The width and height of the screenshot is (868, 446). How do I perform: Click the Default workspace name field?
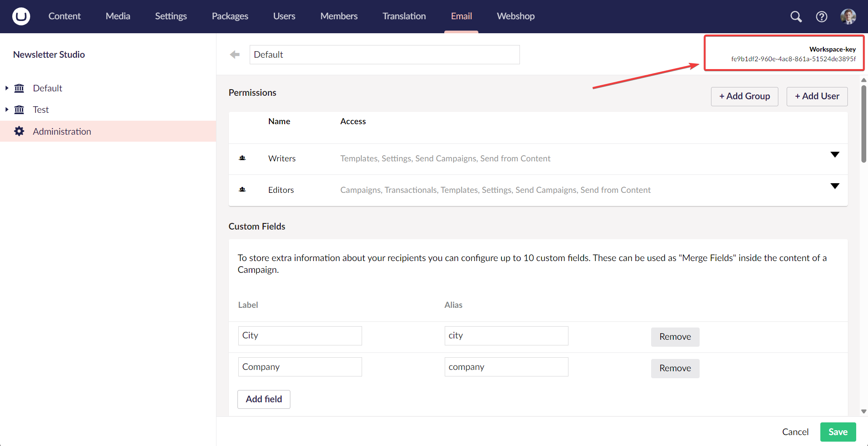click(x=384, y=54)
